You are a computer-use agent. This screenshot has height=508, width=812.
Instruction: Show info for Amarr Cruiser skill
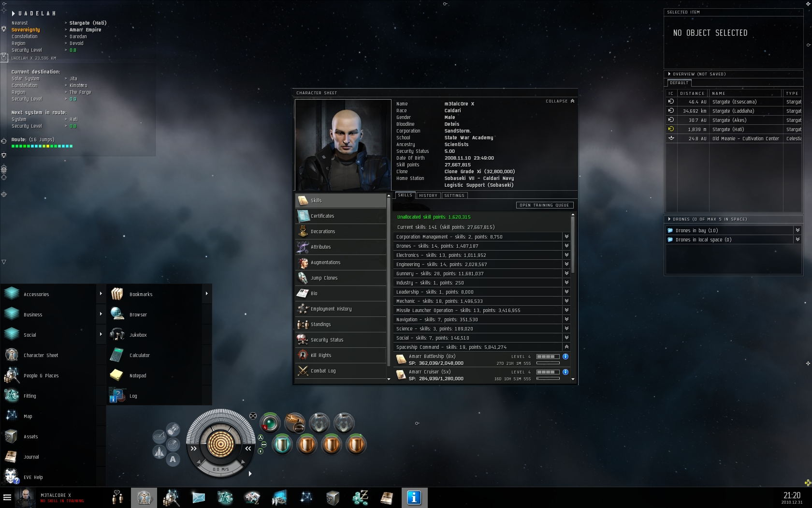pyautogui.click(x=565, y=372)
